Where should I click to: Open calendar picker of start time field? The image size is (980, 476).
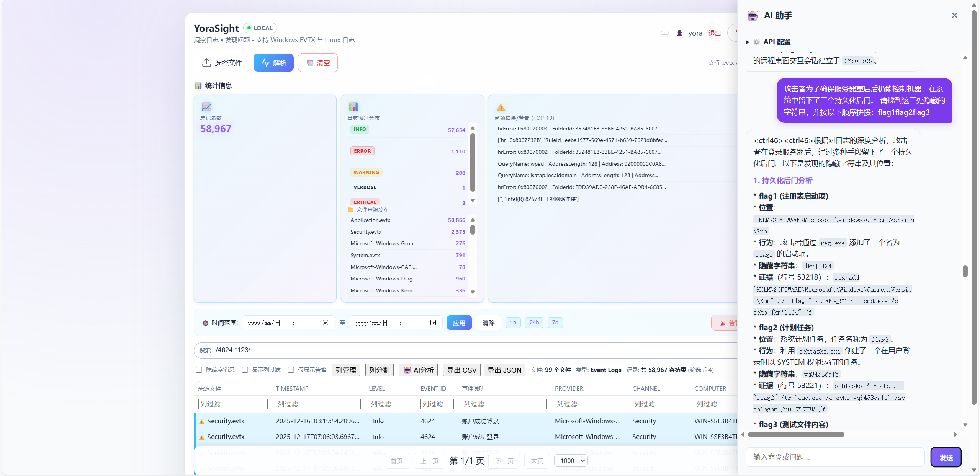point(326,323)
